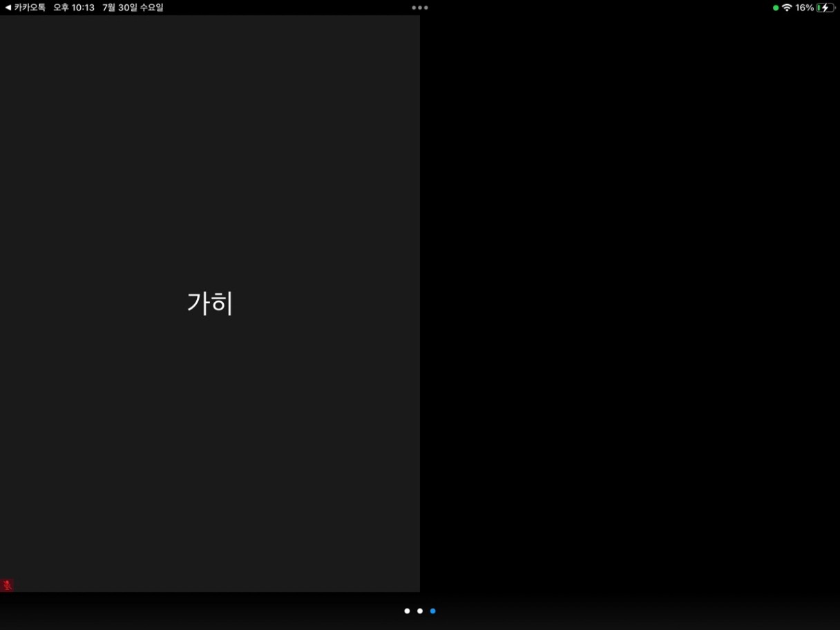
Task: Tap the battery charging icon
Action: [x=825, y=8]
